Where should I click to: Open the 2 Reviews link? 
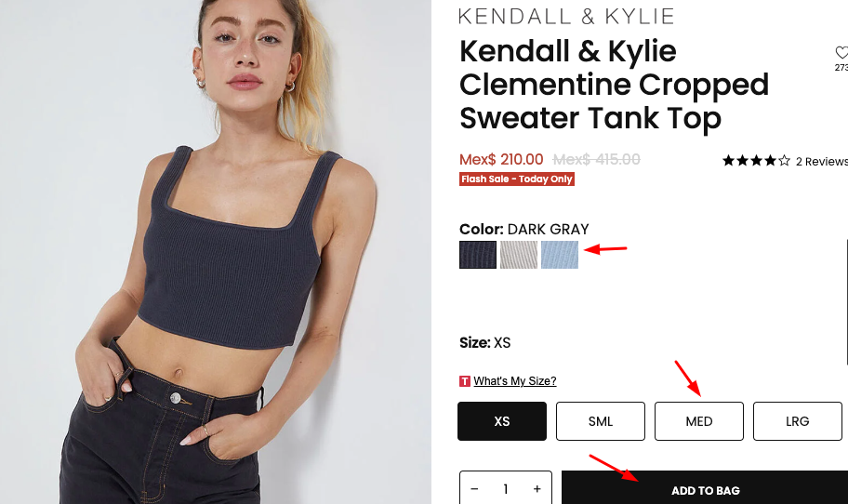pos(822,161)
